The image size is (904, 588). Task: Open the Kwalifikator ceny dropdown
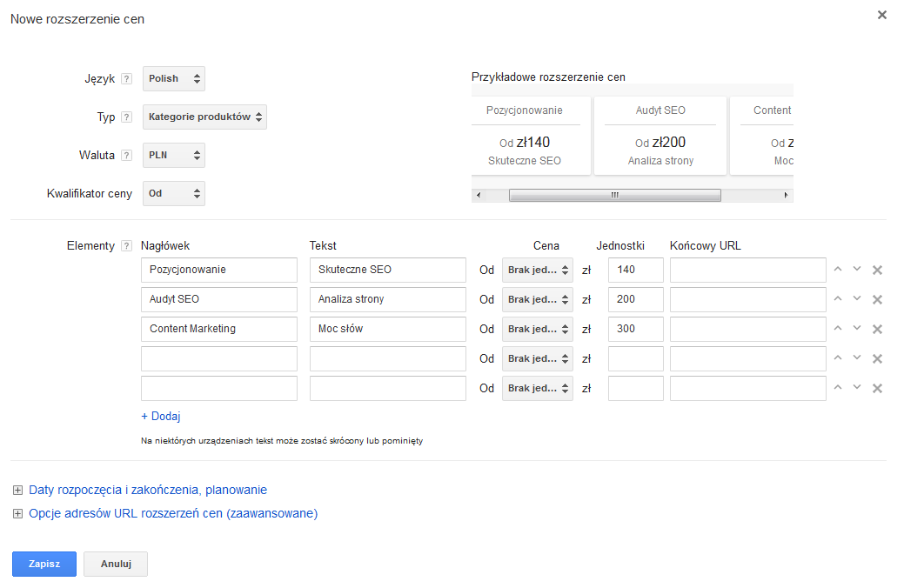pyautogui.click(x=173, y=193)
